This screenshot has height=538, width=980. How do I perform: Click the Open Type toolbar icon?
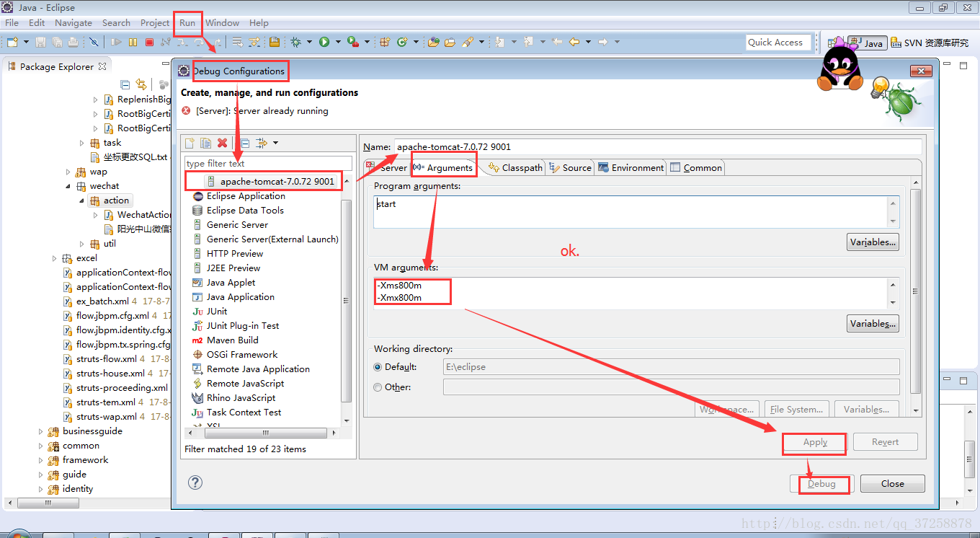point(433,43)
